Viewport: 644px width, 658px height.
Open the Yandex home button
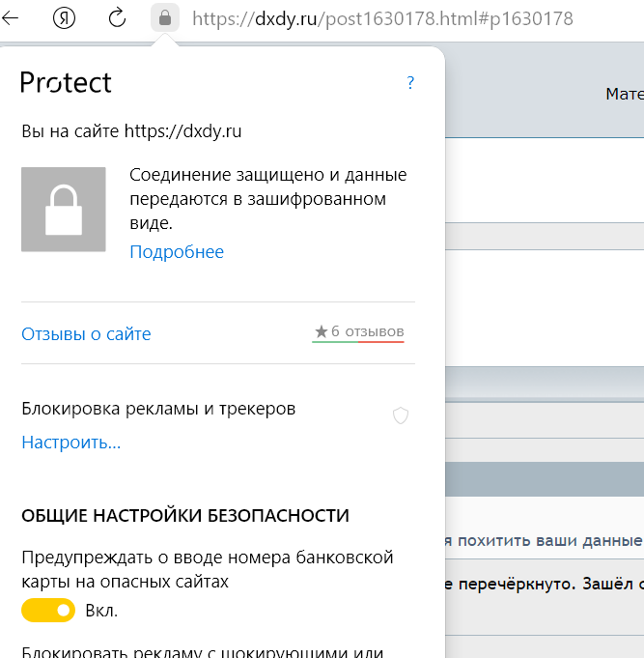(x=64, y=18)
